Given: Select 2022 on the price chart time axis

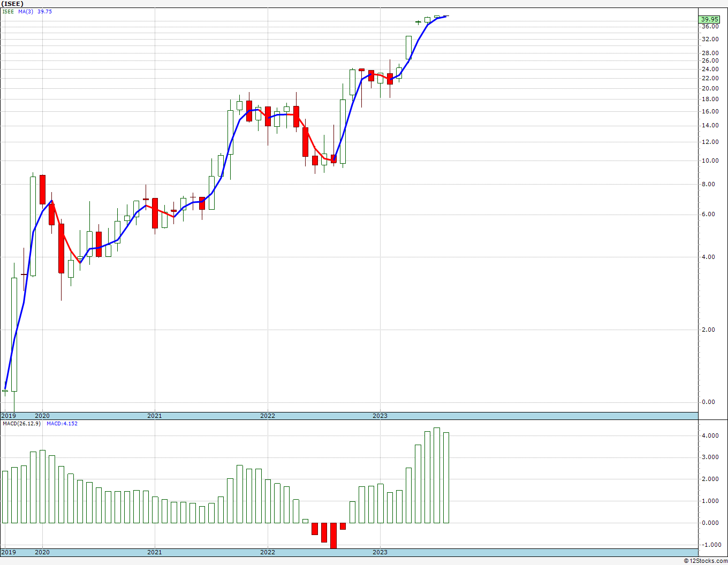Looking at the screenshot, I should click(x=267, y=416).
